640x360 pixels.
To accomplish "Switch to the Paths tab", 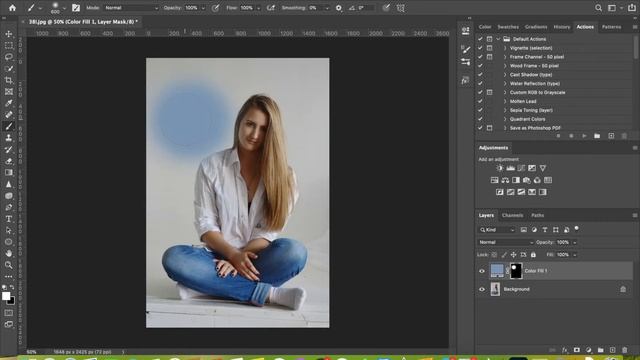I will (538, 216).
